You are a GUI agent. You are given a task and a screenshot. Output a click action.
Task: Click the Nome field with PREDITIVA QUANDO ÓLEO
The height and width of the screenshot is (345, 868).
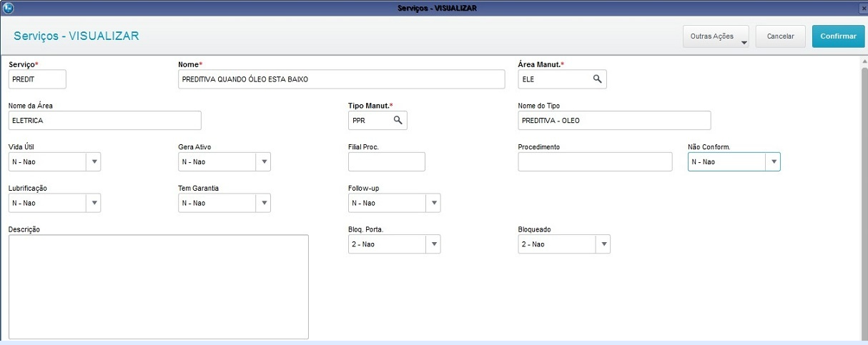tap(342, 79)
